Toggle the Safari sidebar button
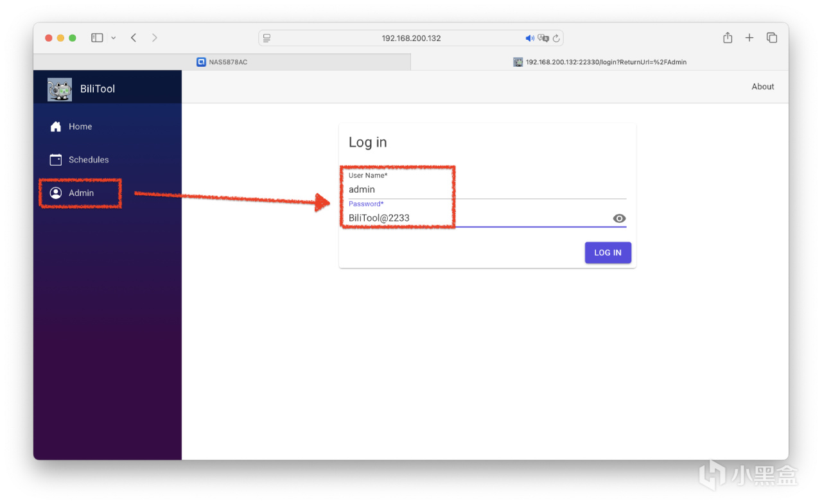 97,38
